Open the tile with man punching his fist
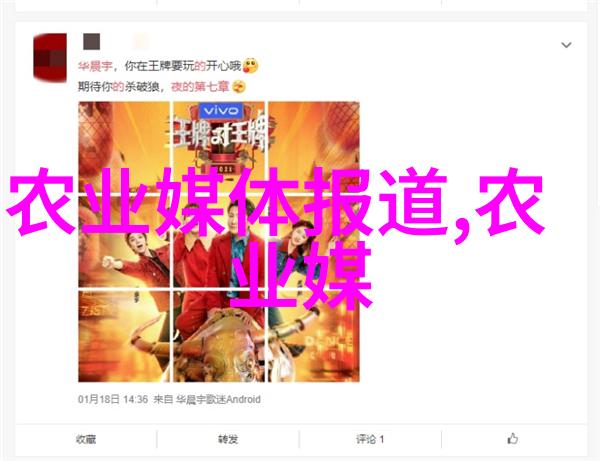 coord(124,243)
